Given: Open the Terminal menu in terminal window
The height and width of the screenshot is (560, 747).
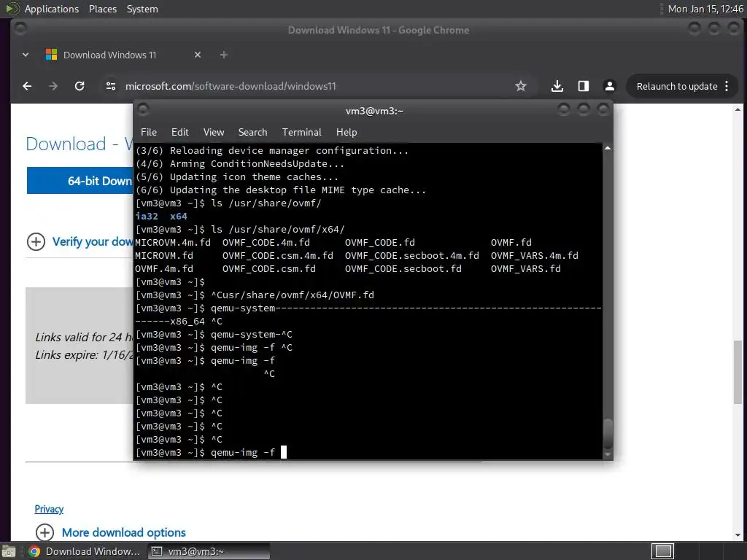Looking at the screenshot, I should [x=301, y=133].
